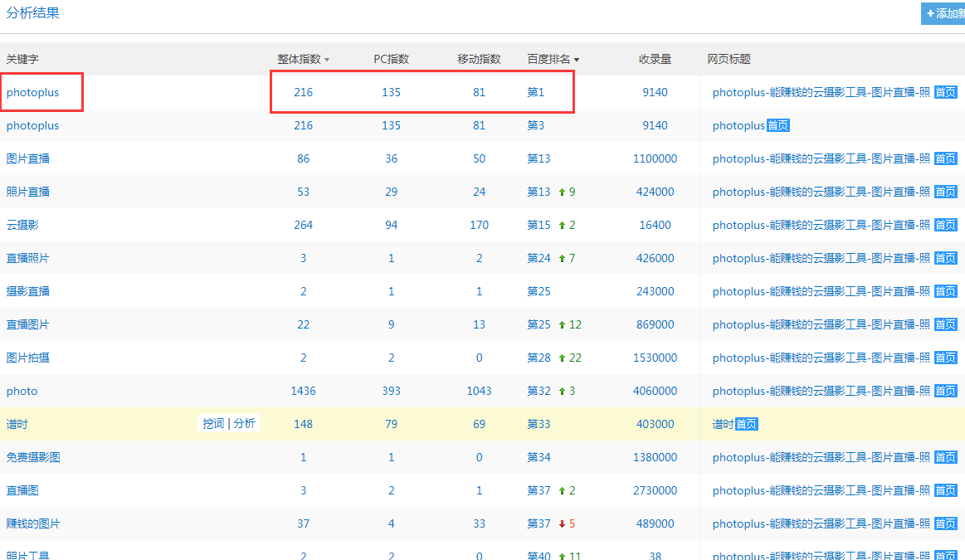Click the 首页 badge in 直播照片 row

point(945,259)
